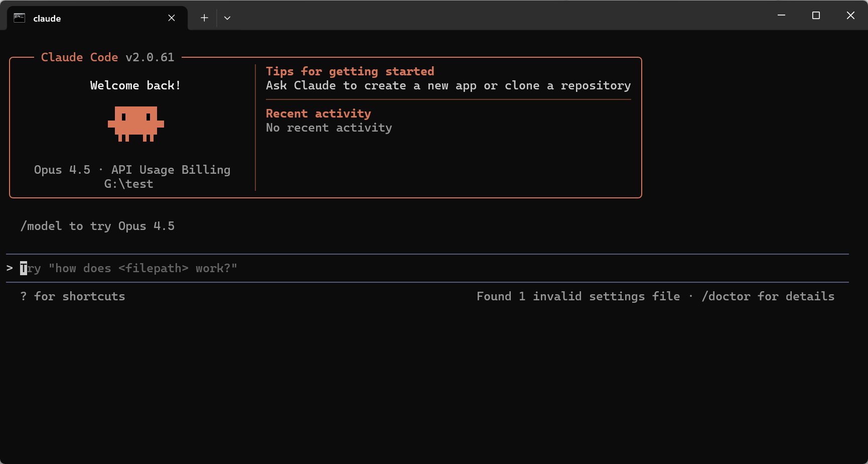868x464 pixels.
Task: Click the terminal icon in the claude tab
Action: [x=20, y=18]
